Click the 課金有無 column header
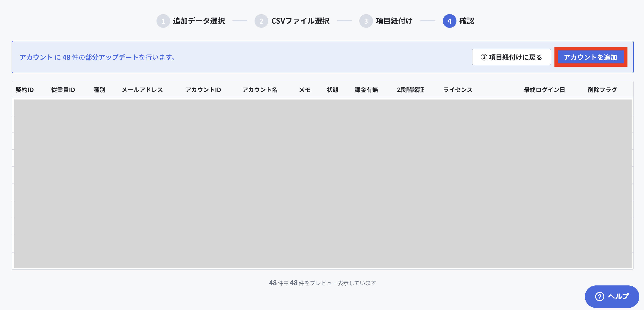 click(366, 90)
